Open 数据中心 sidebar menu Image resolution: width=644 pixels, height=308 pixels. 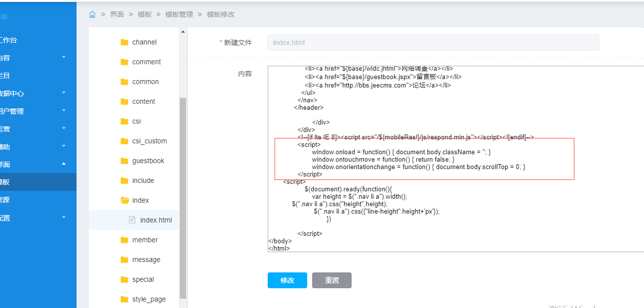[38, 93]
